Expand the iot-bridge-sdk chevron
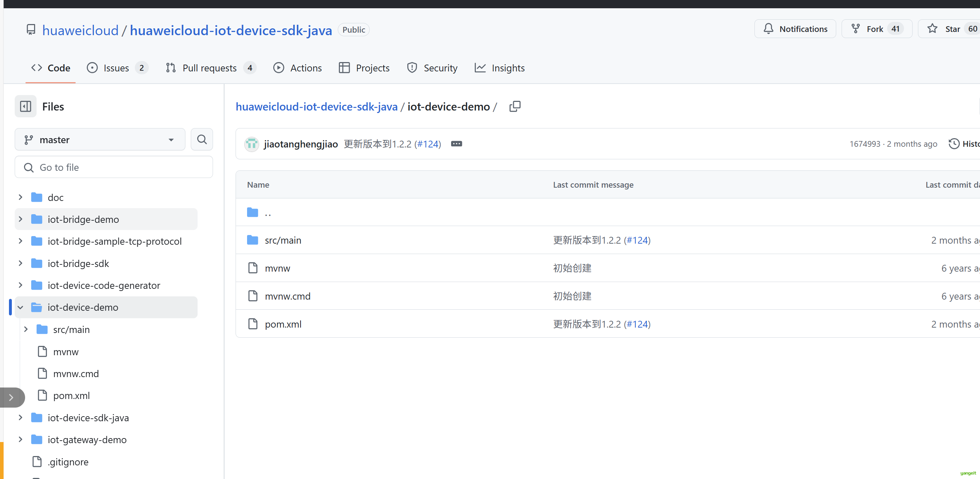Viewport: 980px width, 479px height. [x=20, y=263]
